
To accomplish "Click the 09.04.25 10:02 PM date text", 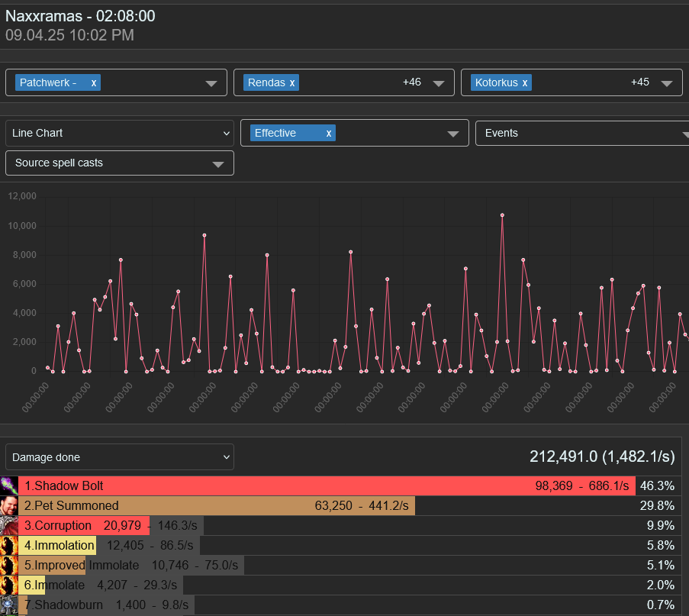I will point(69,35).
